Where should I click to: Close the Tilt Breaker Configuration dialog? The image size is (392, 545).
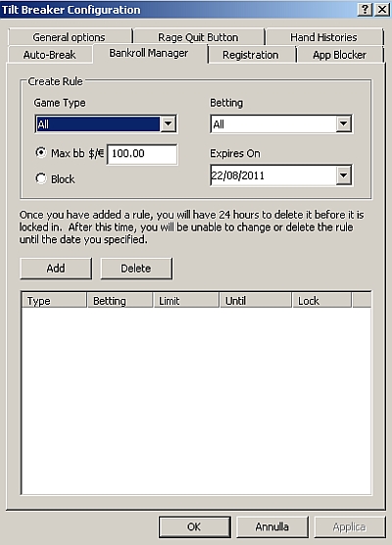pyautogui.click(x=382, y=10)
